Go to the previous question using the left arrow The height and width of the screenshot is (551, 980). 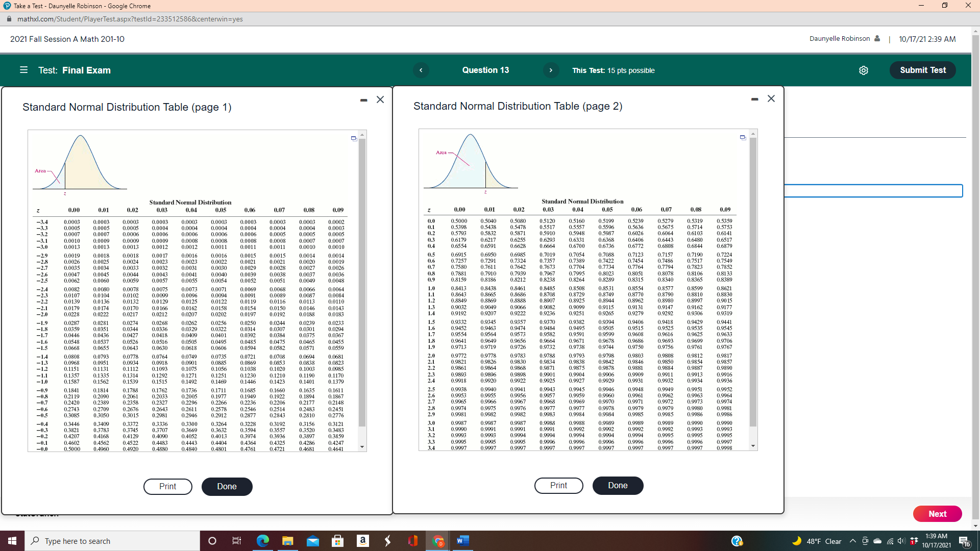coord(421,70)
